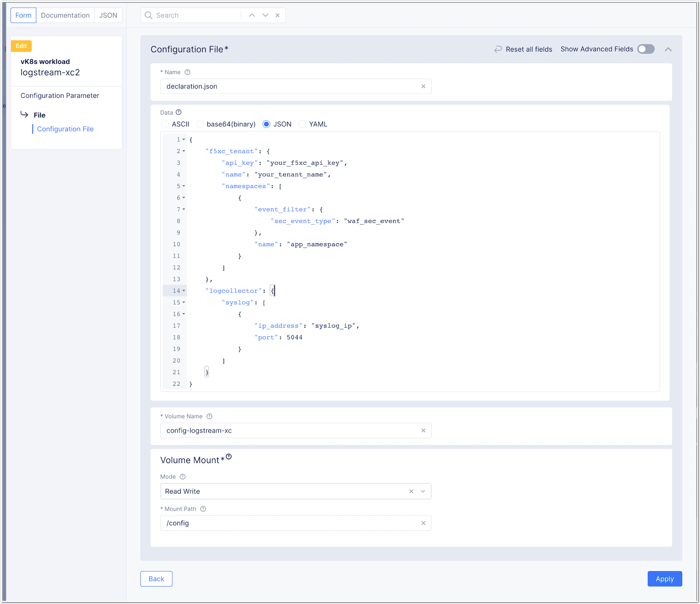
Task: Select Configuration File in sidebar
Action: 65,129
